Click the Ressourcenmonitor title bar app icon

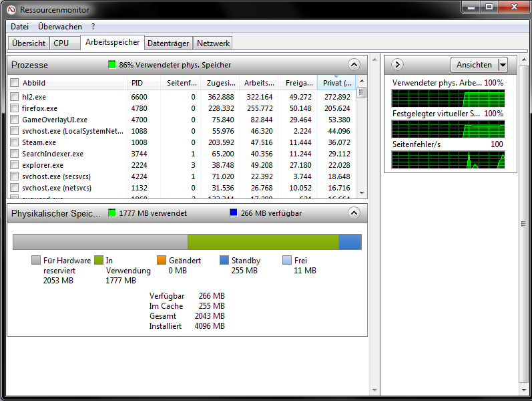[11, 9]
